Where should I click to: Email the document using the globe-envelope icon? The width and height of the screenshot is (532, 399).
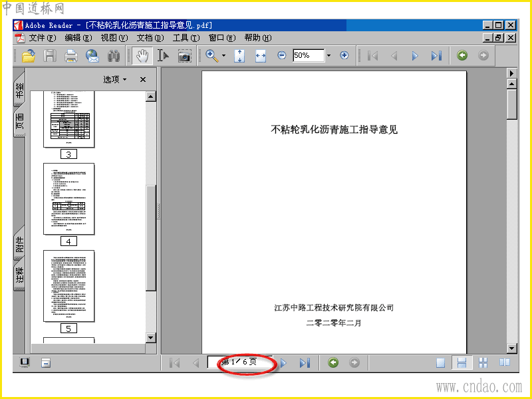(x=92, y=55)
